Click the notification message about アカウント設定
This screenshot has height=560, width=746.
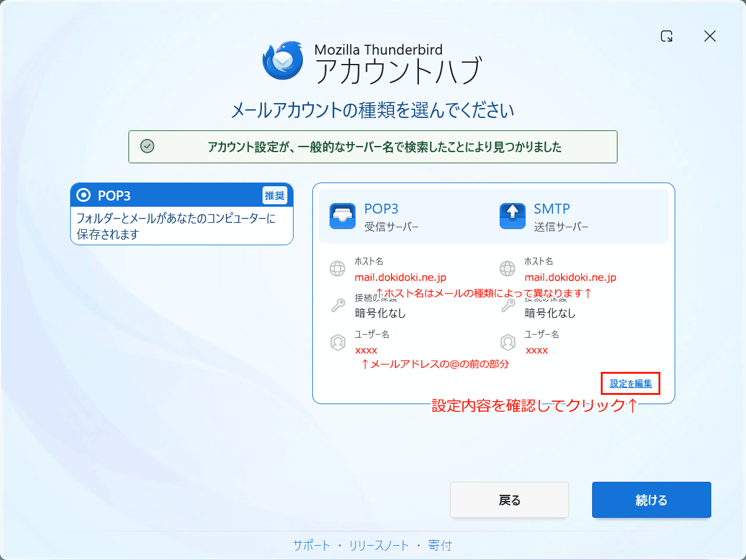pos(385,147)
